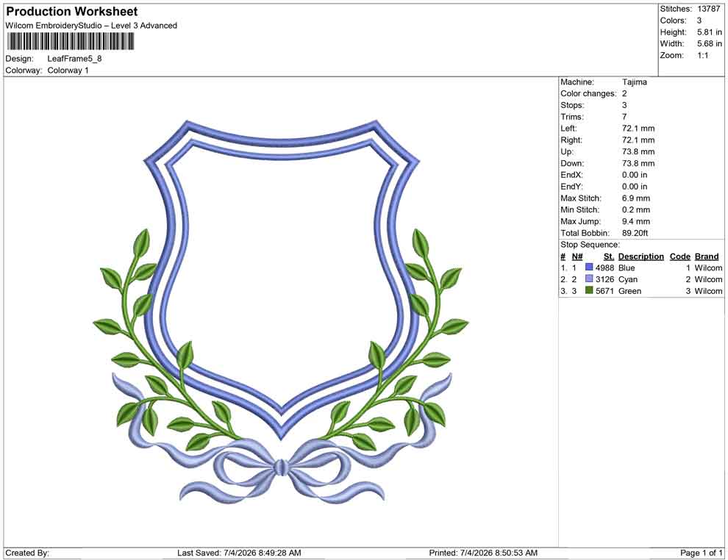
Task: Select stitch count "4988" in Blue row
Action: (x=604, y=268)
